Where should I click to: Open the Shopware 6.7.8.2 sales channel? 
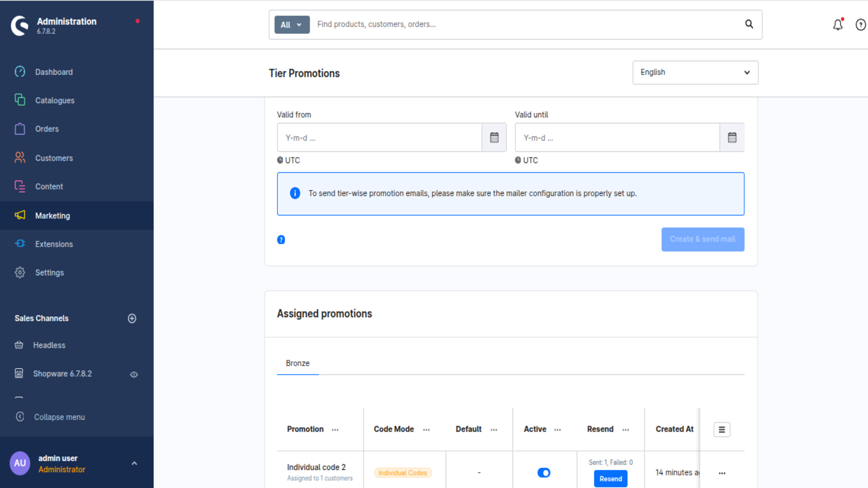pos(62,374)
